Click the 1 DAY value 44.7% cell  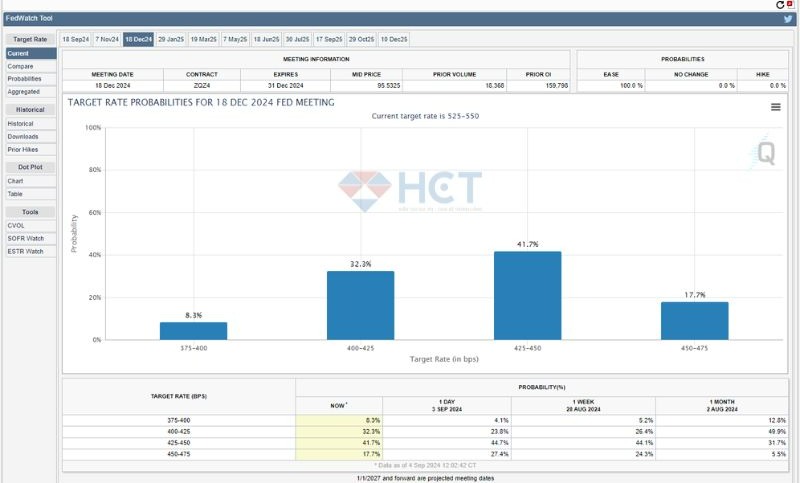[447, 443]
